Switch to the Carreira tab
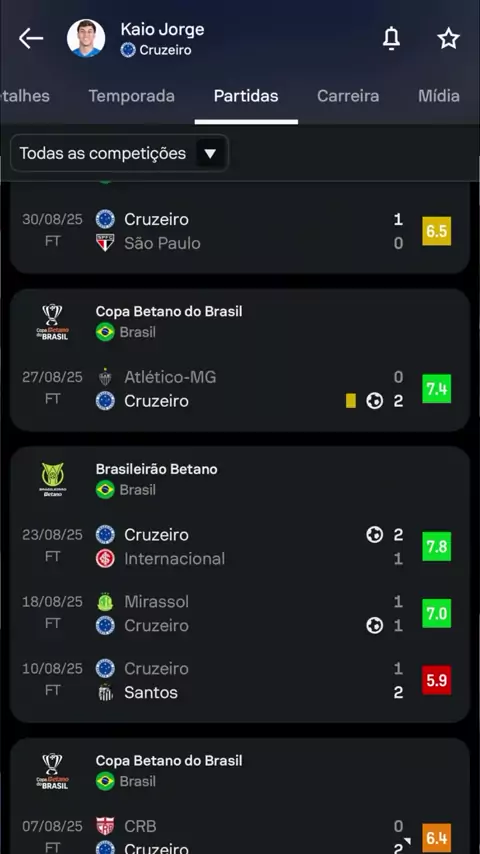Viewport: 480px width, 854px height. click(x=348, y=96)
